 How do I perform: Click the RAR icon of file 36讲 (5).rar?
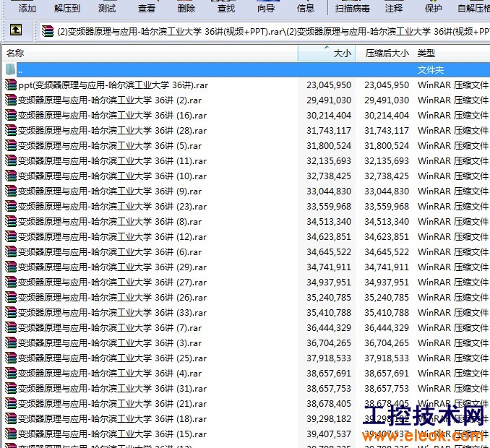point(11,145)
